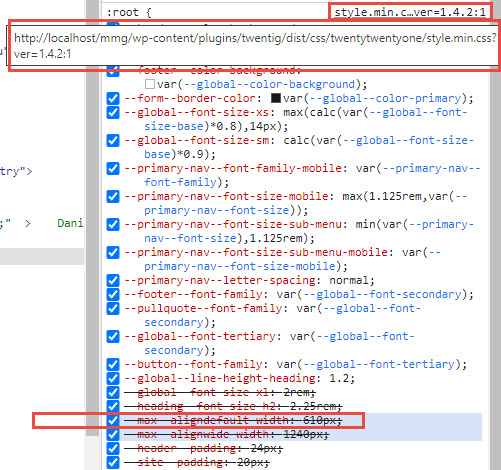
Task: Disable the --global--font-size-sm declaration
Action: [113, 140]
